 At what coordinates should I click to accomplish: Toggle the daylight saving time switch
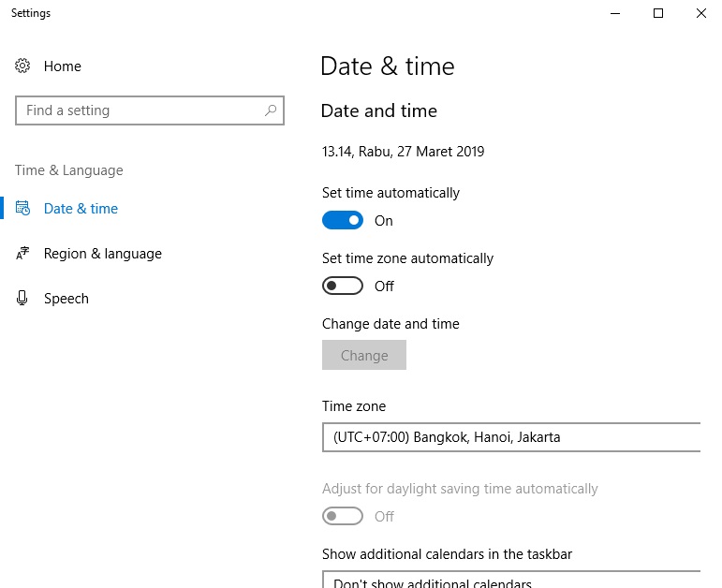click(x=343, y=517)
